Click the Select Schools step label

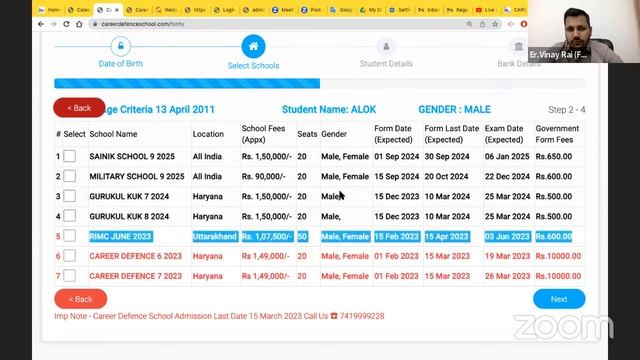click(x=253, y=66)
